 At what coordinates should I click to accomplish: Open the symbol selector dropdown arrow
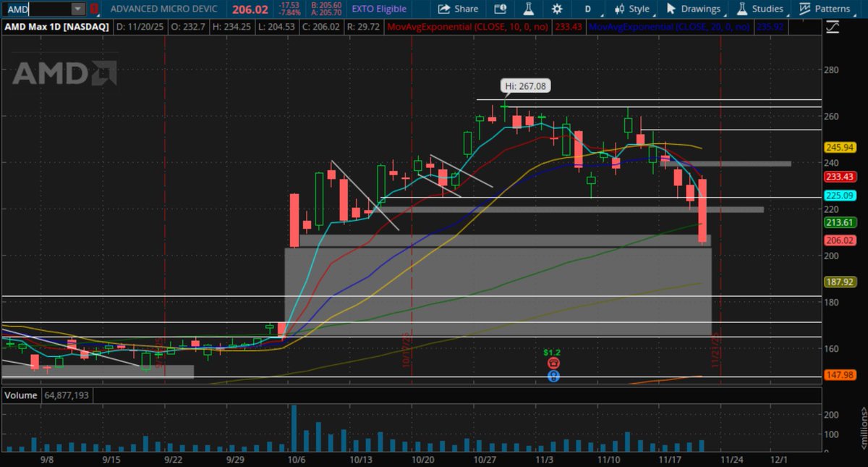[x=77, y=9]
